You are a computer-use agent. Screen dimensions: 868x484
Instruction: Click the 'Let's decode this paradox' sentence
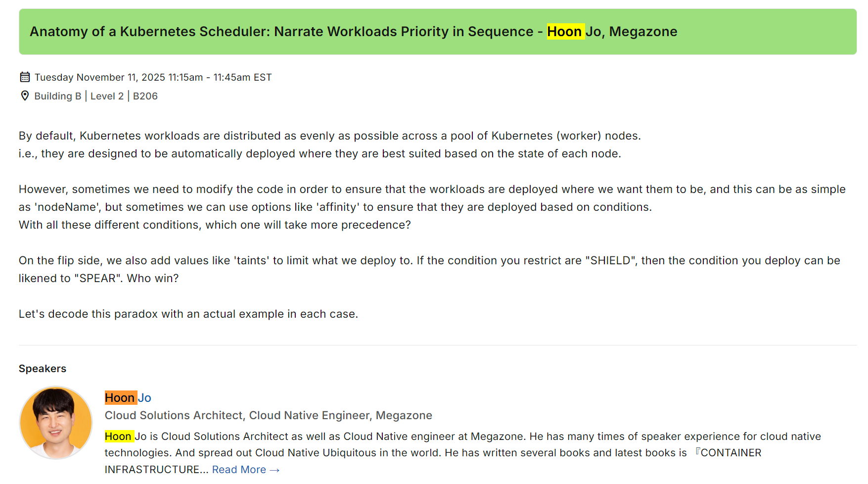(188, 314)
